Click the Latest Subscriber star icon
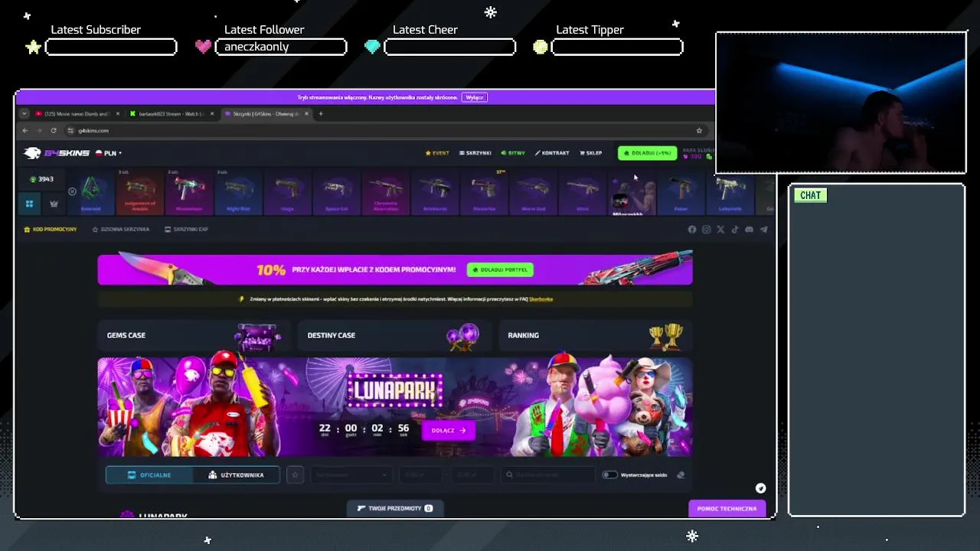The height and width of the screenshot is (551, 980). [33, 47]
